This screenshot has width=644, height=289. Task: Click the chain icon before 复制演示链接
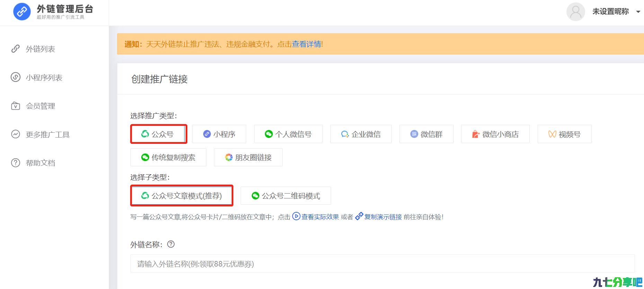tap(359, 216)
